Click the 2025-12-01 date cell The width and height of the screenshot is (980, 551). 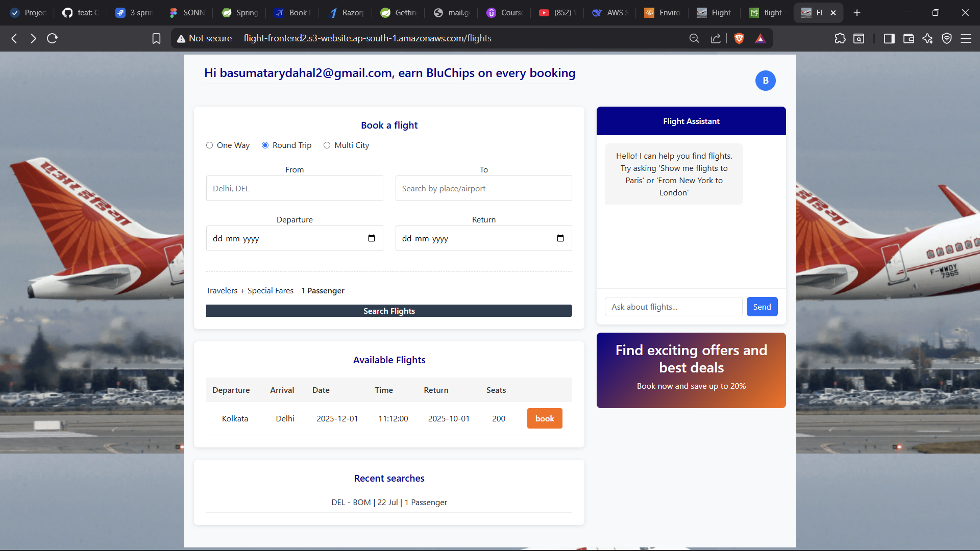337,418
